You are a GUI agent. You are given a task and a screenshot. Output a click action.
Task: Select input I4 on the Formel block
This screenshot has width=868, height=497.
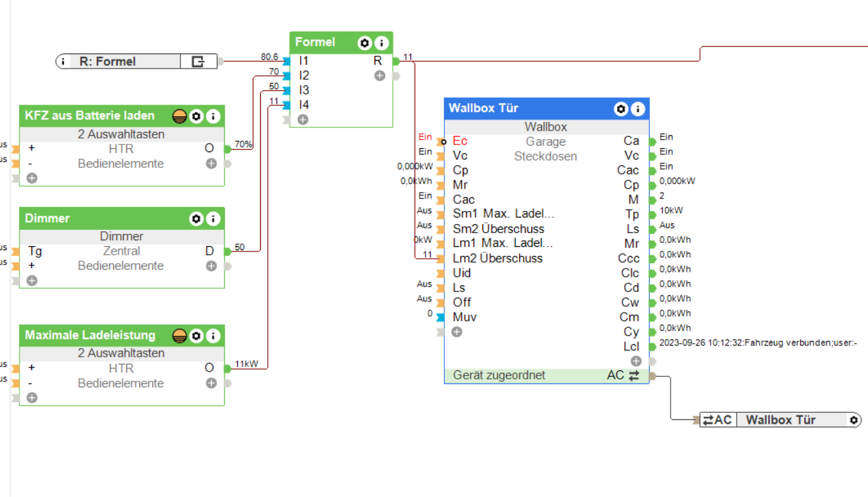click(x=304, y=104)
